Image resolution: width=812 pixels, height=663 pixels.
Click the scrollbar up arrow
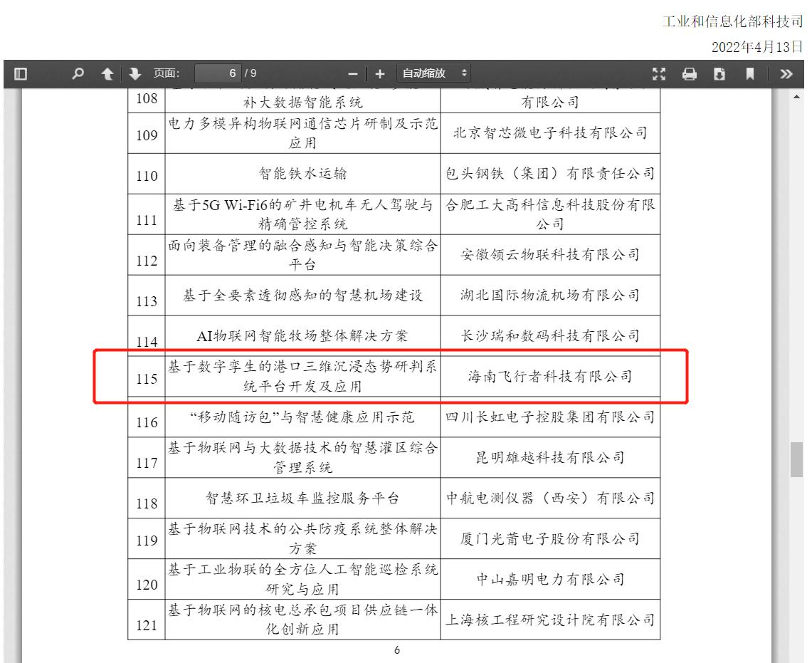coord(796,96)
